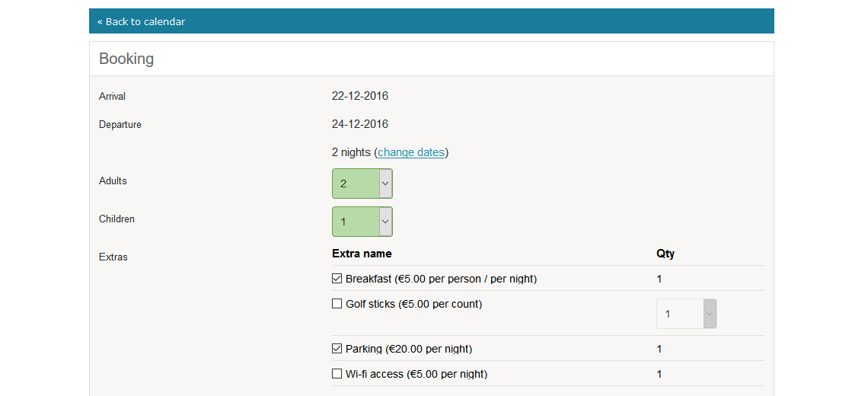
Task: Open the Adults dropdown
Action: (x=362, y=184)
